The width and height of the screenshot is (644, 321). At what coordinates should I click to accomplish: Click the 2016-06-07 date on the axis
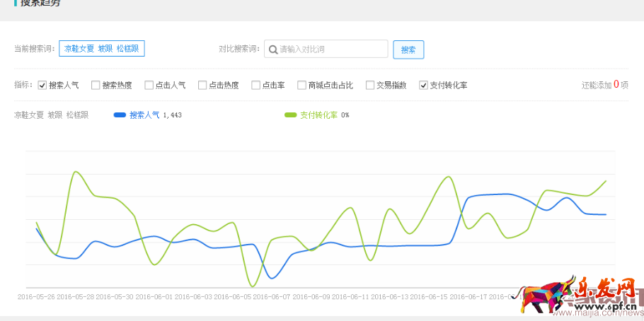tap(272, 297)
